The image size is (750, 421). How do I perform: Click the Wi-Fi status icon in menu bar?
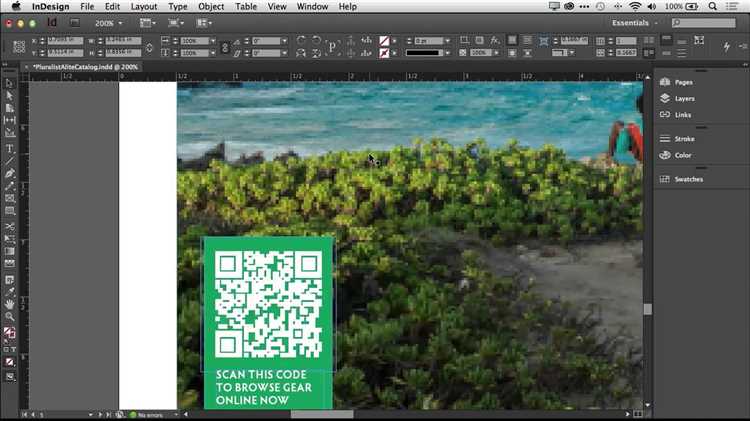[x=635, y=7]
